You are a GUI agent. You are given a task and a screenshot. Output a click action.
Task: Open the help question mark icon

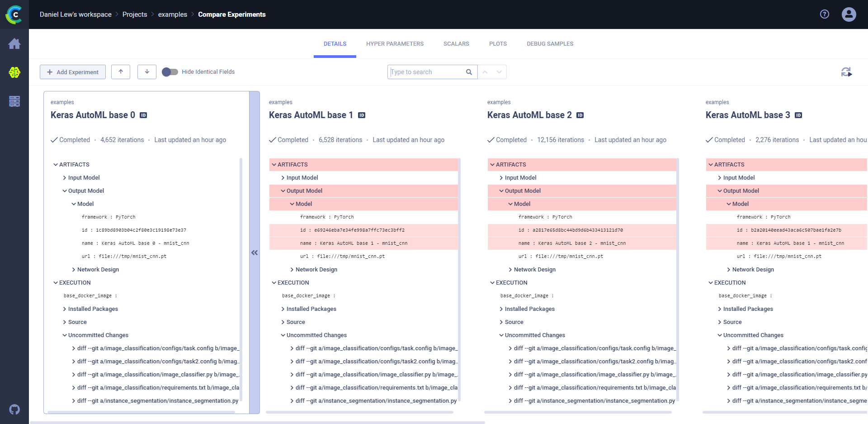point(825,14)
